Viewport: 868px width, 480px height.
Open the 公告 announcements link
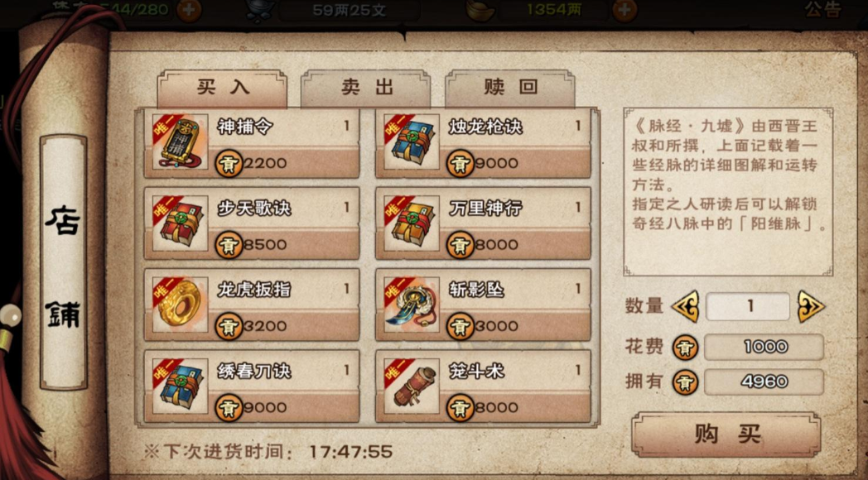[822, 9]
